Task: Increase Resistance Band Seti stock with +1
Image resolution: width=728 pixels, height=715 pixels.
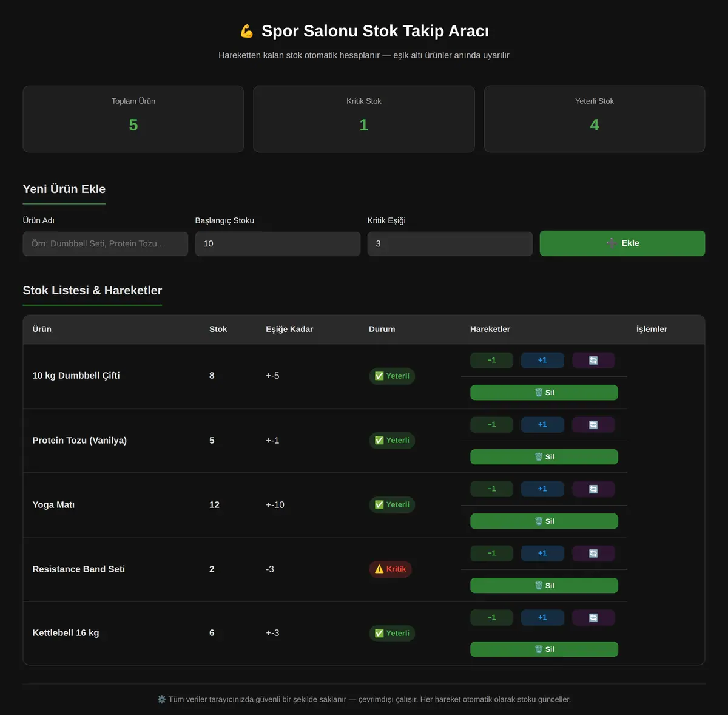Action: 542,554
